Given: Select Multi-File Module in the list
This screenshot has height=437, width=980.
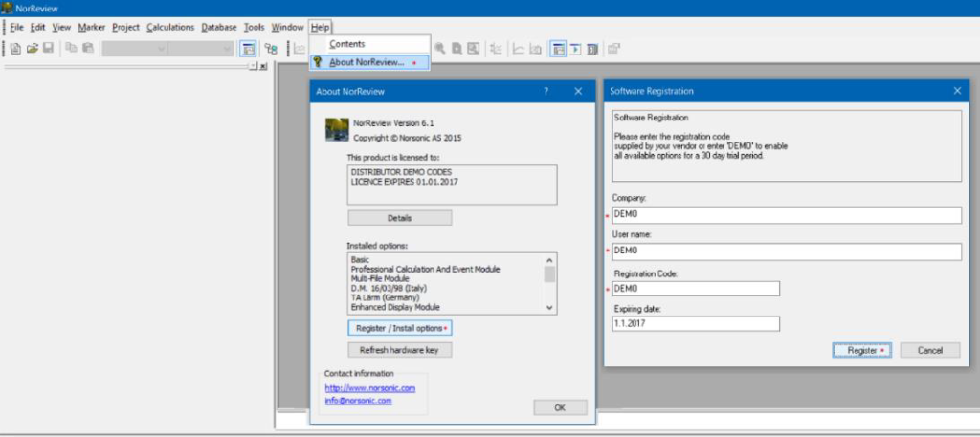Looking at the screenshot, I should (x=380, y=278).
